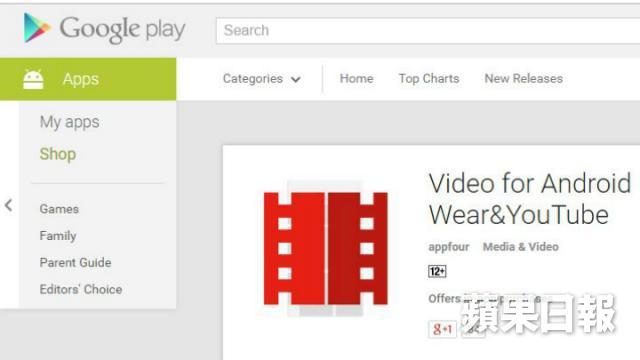Click the 12+ content rating badge
The height and width of the screenshot is (360, 640).
pos(437,271)
